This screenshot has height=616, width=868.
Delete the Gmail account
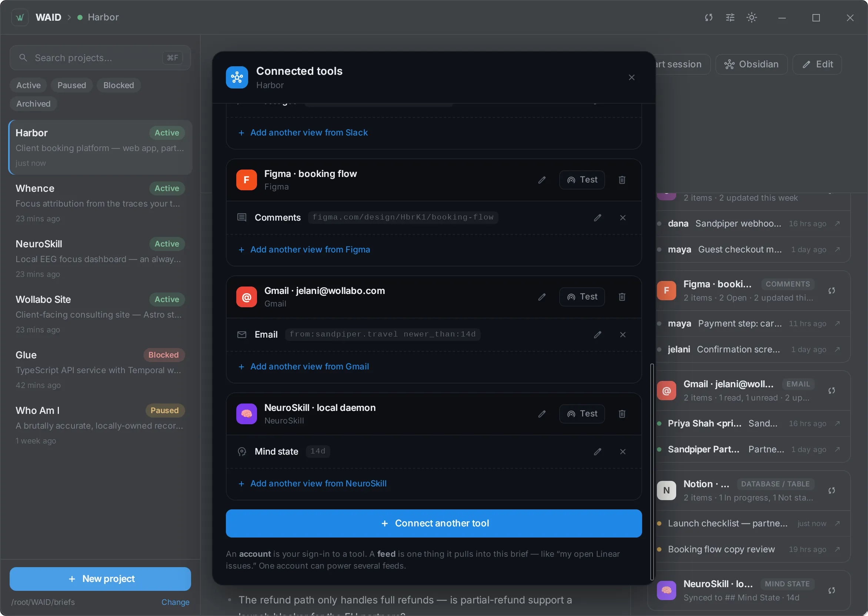click(622, 297)
